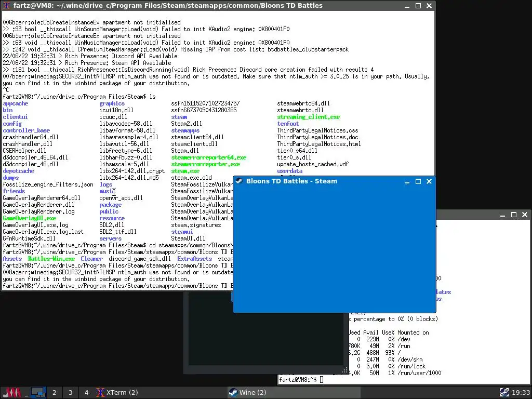Minimize the Bloons TD Battles - Steam window
The image size is (532, 399).
(x=407, y=181)
